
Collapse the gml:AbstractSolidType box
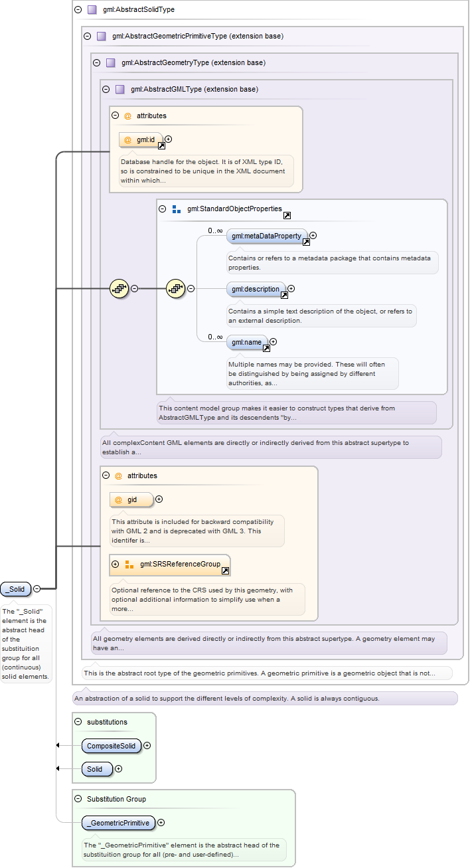(78, 10)
